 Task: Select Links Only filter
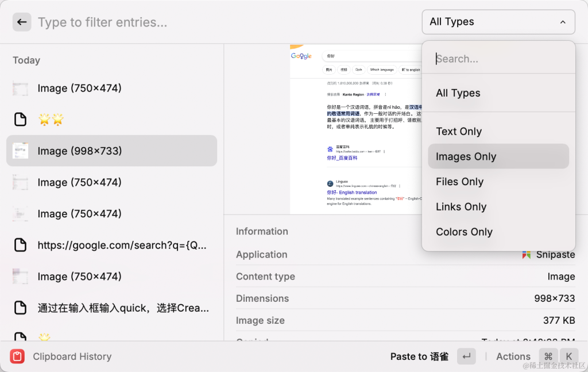click(x=498, y=206)
